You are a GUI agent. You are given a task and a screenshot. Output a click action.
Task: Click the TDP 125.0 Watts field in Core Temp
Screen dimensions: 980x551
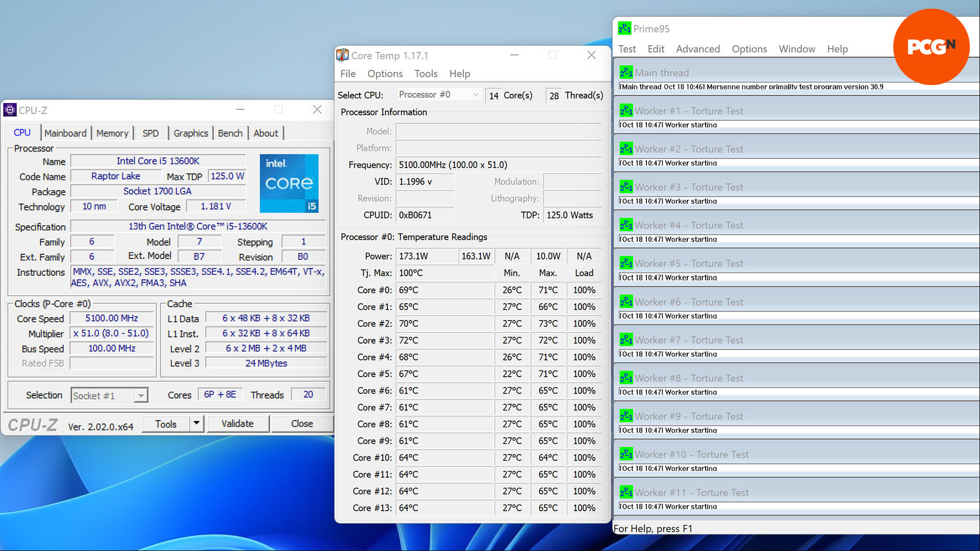572,215
